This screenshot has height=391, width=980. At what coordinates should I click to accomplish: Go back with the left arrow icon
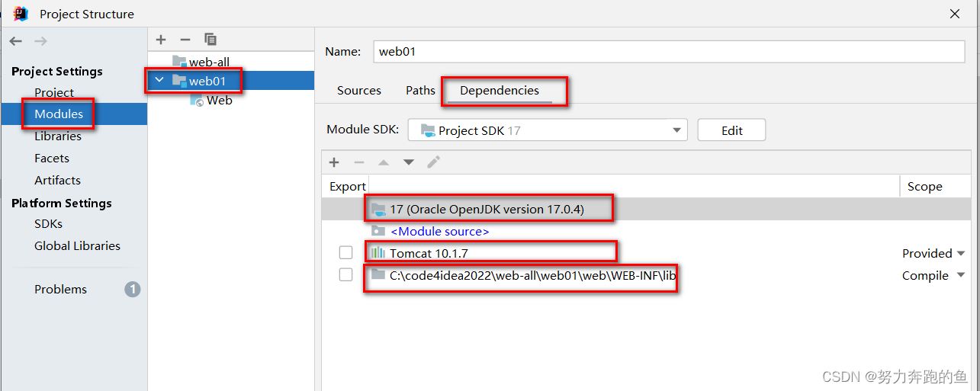(x=16, y=41)
